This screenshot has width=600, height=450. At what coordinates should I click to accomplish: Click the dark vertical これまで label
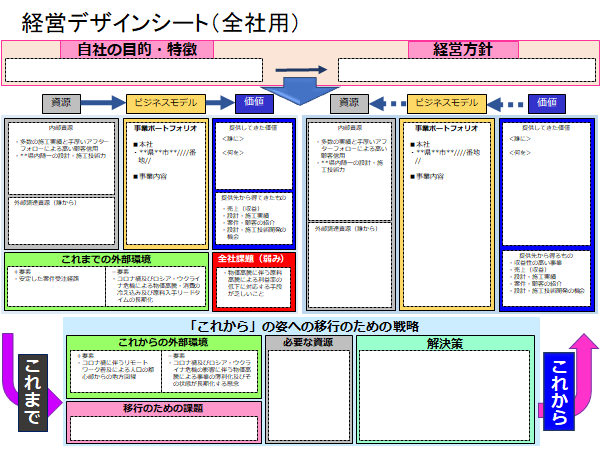click(x=33, y=393)
